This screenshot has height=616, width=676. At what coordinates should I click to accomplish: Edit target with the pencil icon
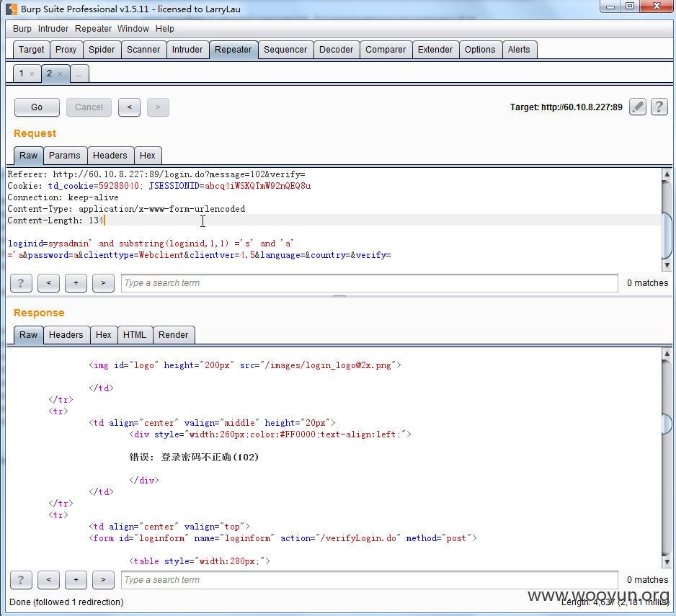click(637, 107)
